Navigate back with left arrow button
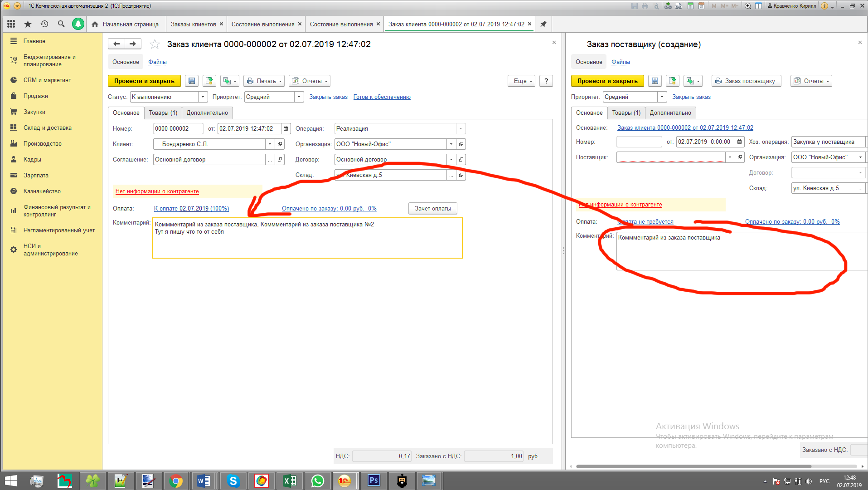 pyautogui.click(x=116, y=44)
